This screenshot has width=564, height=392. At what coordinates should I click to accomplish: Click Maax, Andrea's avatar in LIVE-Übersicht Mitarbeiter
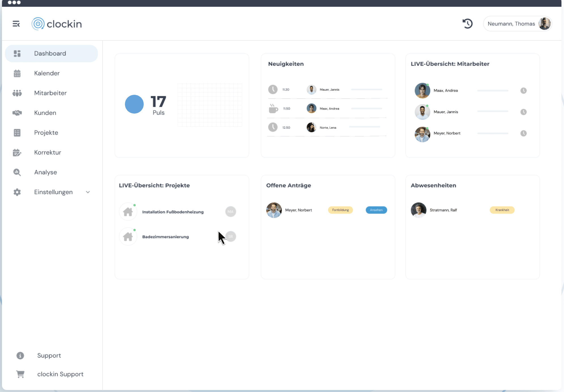(x=422, y=91)
